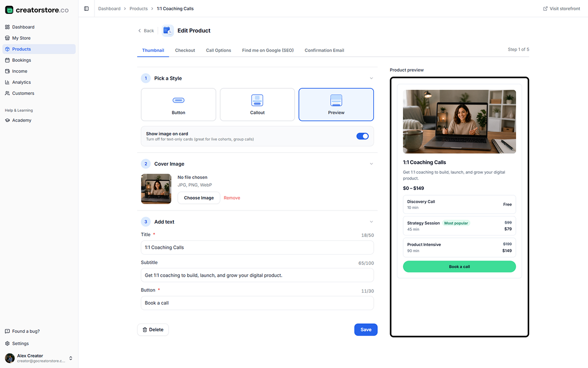
Task: Collapse the Pick a Style section
Action: 371,78
